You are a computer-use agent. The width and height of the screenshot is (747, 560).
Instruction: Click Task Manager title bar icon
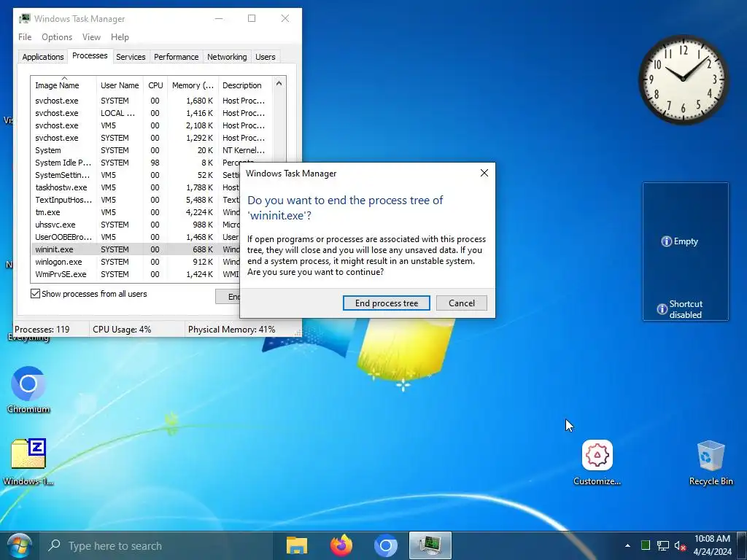pos(24,18)
